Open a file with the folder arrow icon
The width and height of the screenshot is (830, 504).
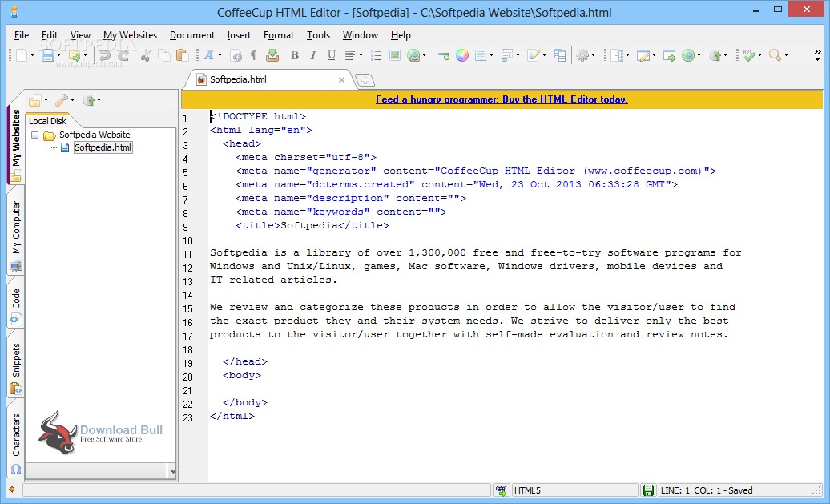(x=75, y=55)
